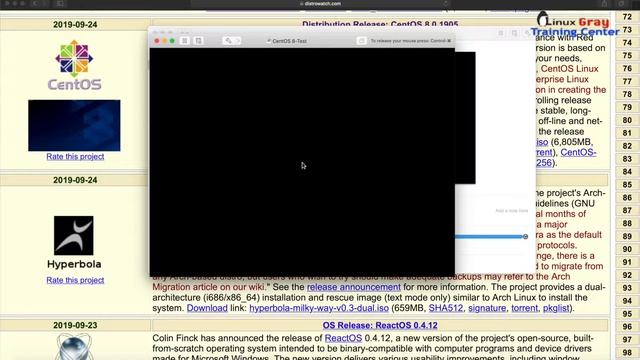Reload the distrowatch.com page
Viewport: 640px width, 360px height.
click(x=446, y=4)
